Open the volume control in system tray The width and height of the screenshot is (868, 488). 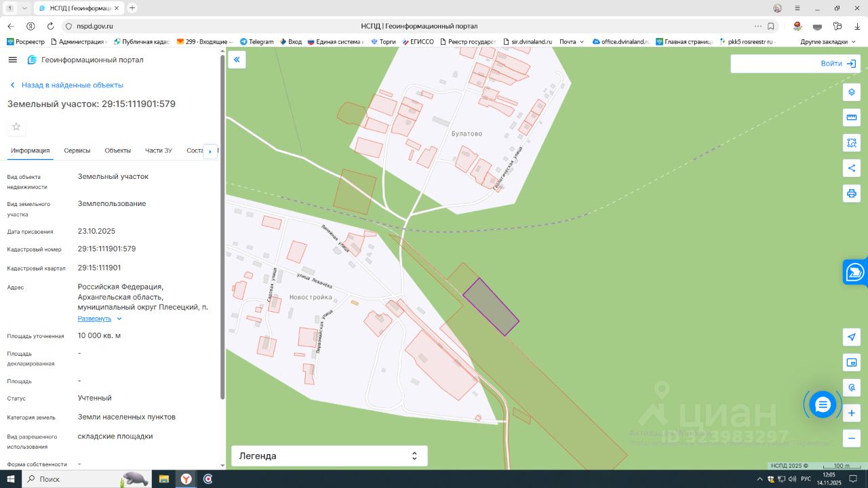(792, 479)
